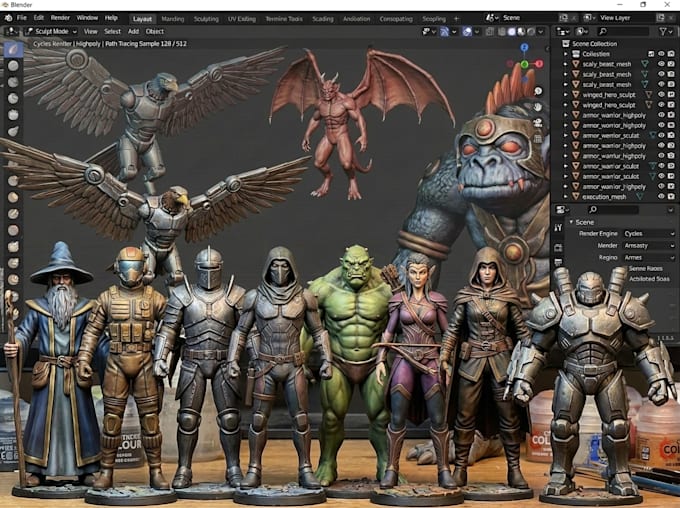The image size is (680, 508).
Task: Click the outliner search field
Action: 623,31
